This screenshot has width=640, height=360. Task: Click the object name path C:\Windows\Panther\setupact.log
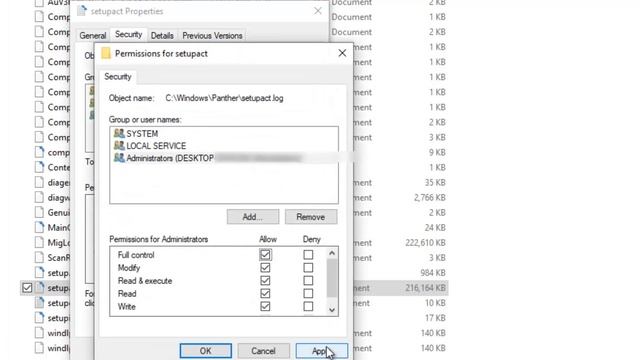tap(224, 98)
